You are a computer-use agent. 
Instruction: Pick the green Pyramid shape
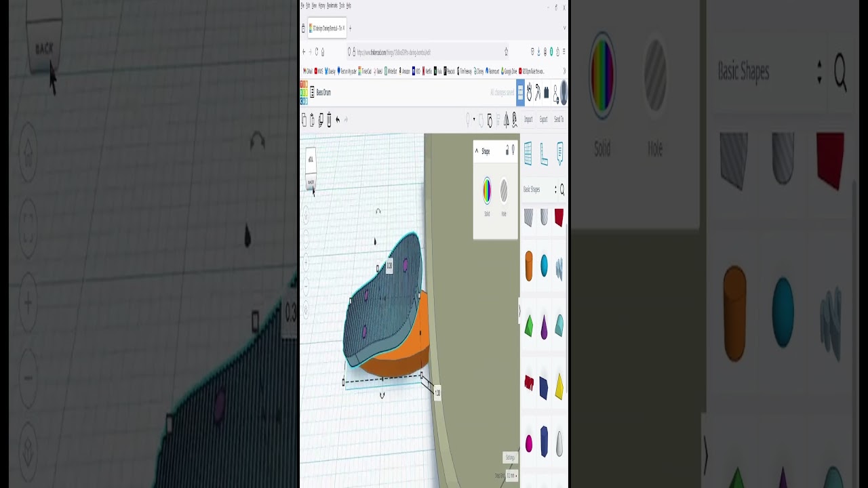[529, 327]
